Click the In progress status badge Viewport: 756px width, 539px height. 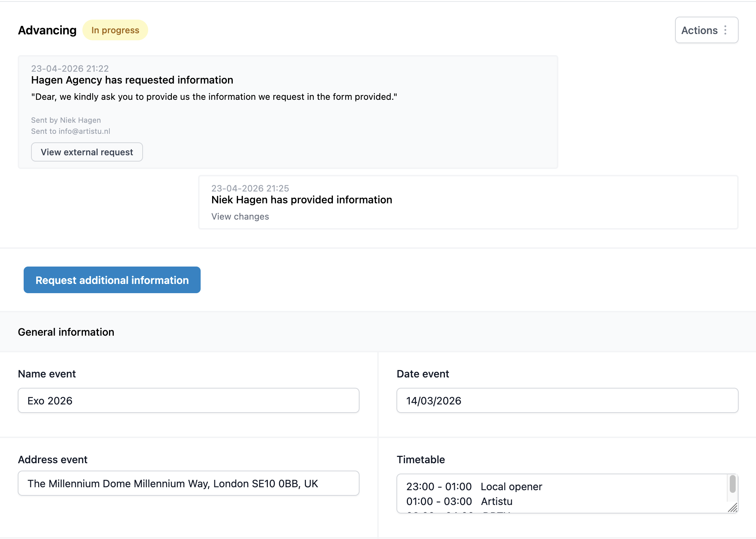click(x=115, y=30)
